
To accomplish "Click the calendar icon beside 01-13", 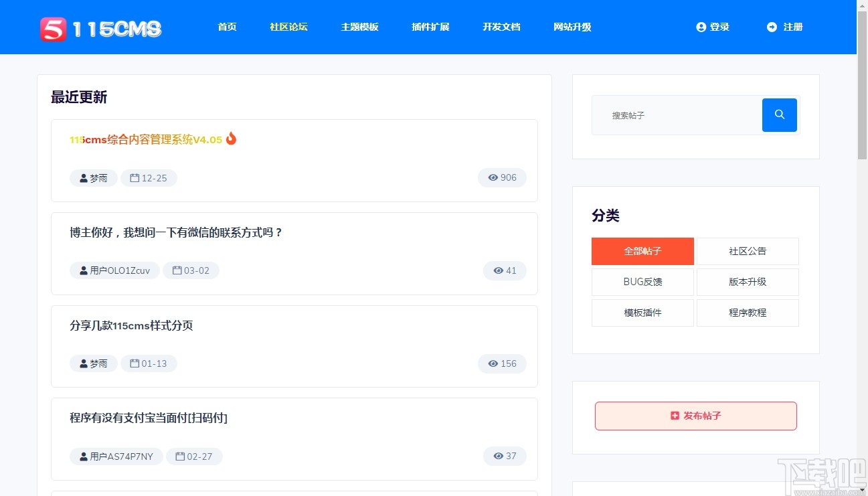I will (x=135, y=363).
